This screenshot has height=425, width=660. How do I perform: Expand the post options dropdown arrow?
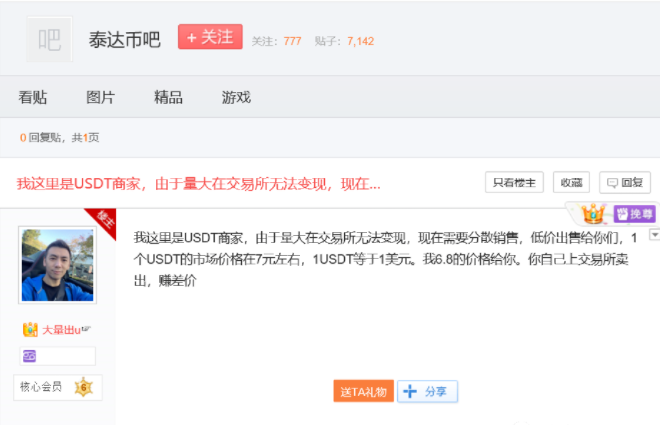tap(654, 235)
